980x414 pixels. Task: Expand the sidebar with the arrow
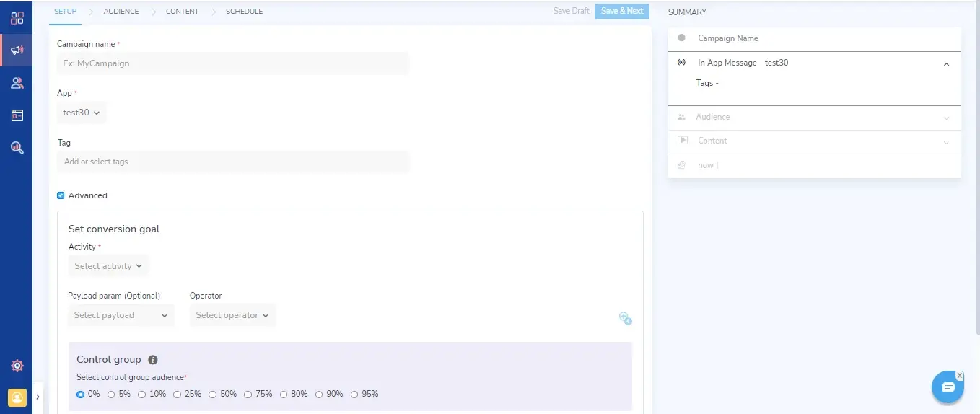coord(38,397)
